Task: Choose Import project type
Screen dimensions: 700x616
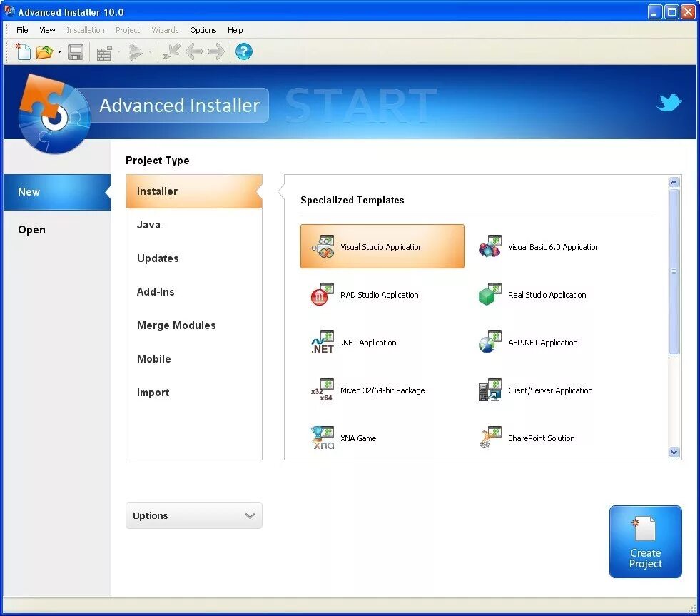Action: click(194, 392)
